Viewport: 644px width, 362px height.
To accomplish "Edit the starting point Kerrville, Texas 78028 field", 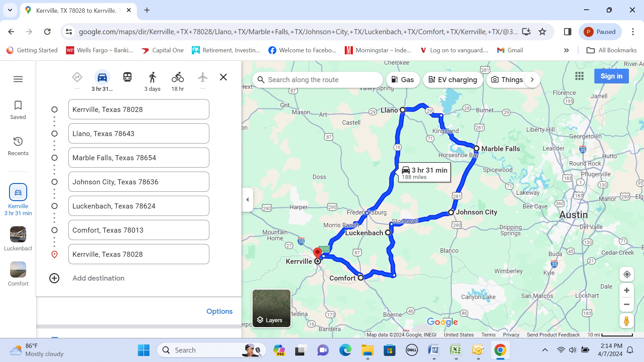I will point(139,110).
